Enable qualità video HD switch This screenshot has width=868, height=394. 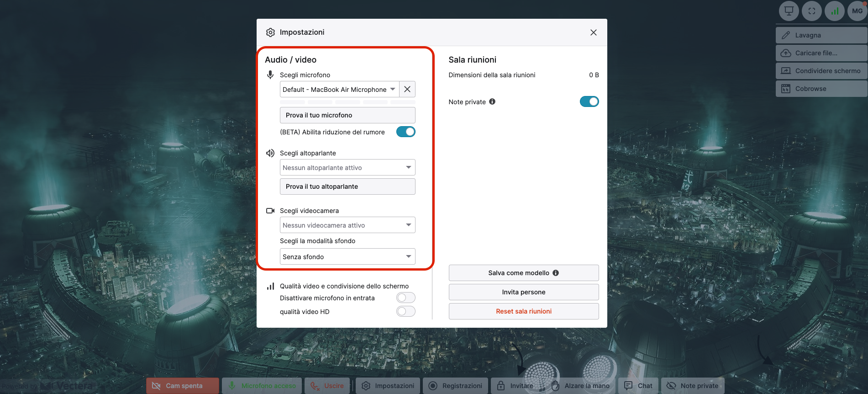(x=405, y=312)
